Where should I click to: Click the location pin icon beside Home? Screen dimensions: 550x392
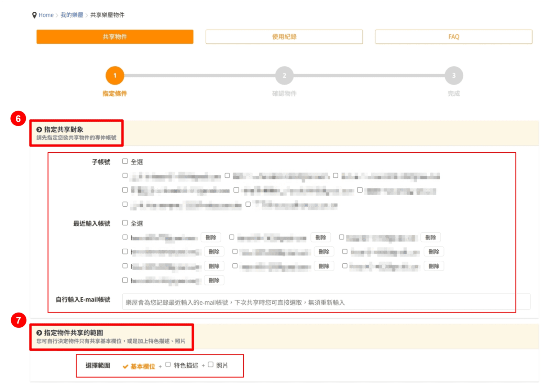tap(34, 15)
